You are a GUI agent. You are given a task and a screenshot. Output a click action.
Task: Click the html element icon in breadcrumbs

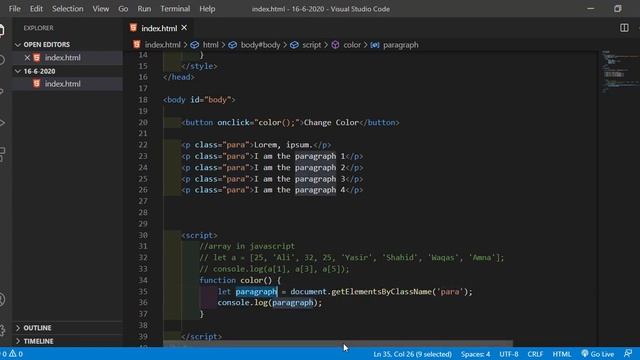click(x=195, y=45)
